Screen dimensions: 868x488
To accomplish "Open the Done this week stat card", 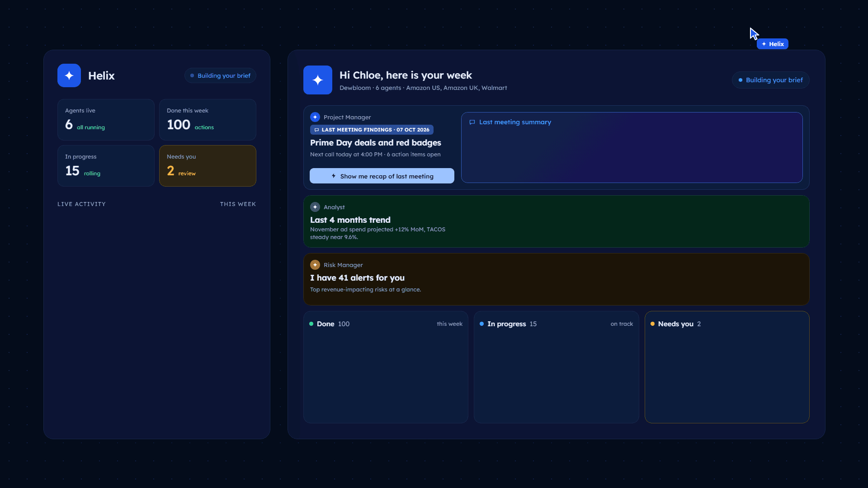I will (x=208, y=120).
